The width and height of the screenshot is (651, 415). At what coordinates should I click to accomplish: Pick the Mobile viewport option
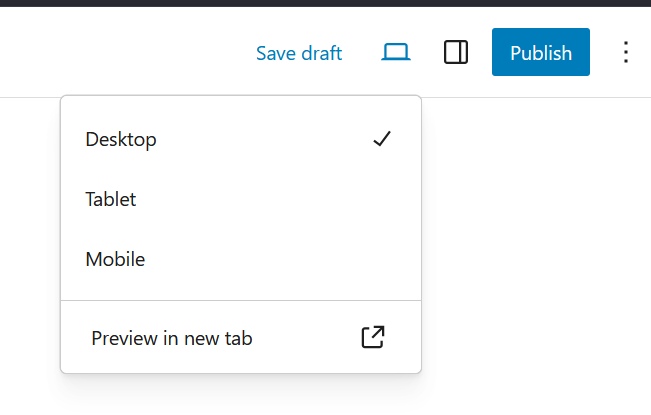pos(115,259)
